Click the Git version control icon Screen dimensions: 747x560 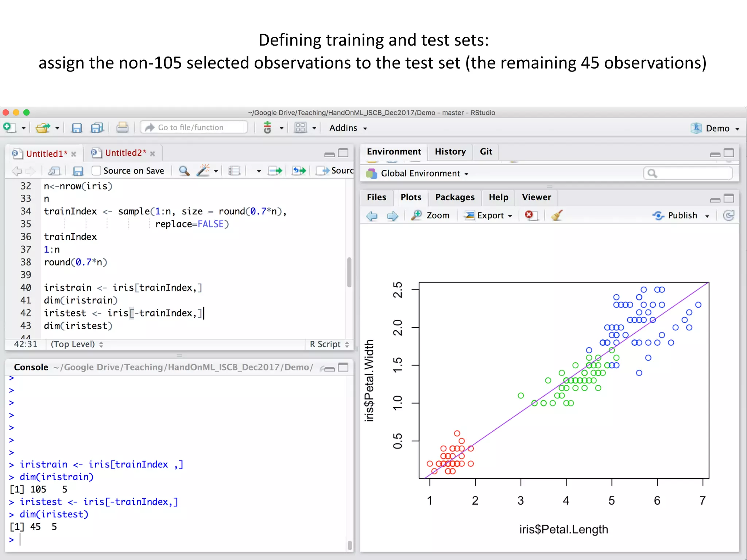268,128
